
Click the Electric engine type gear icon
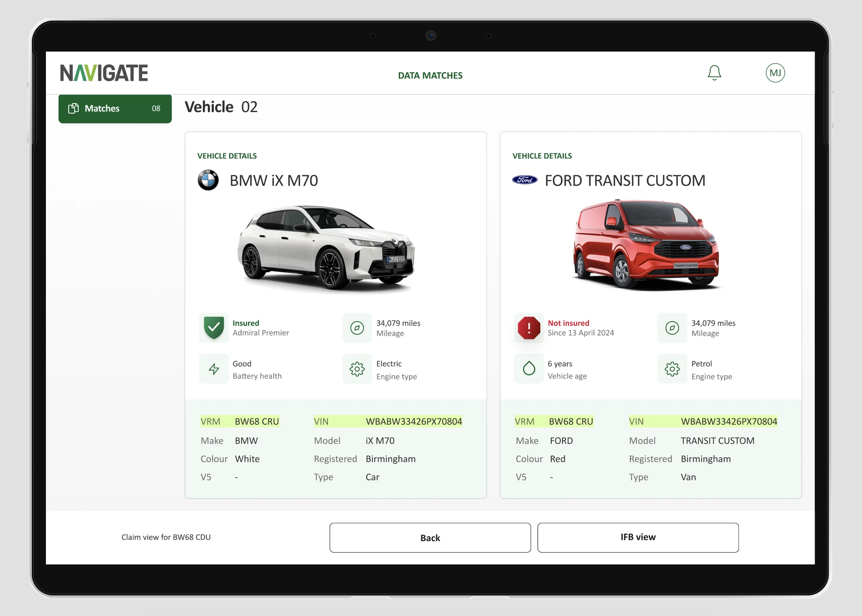[x=357, y=369]
